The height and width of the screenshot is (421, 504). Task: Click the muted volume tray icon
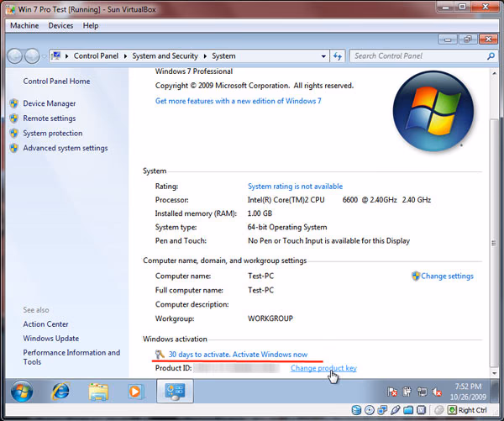pyautogui.click(x=437, y=392)
